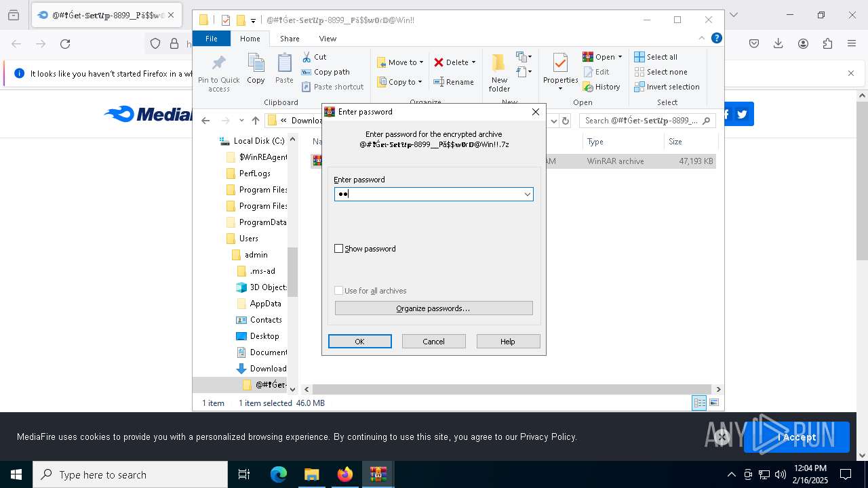Screen dimensions: 868x488
Task: Reload the Firefox page
Action: click(65, 44)
